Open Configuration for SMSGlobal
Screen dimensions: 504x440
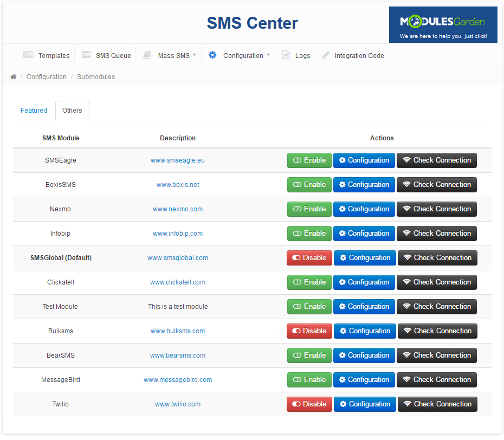click(365, 258)
